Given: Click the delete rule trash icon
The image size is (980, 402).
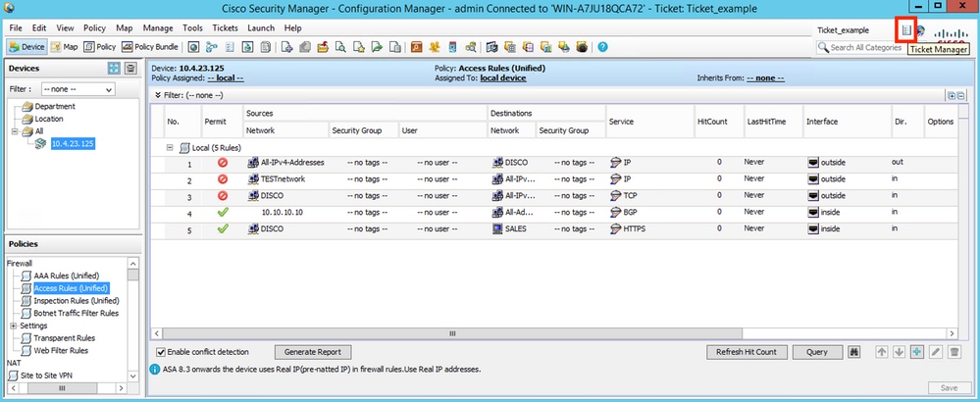Looking at the screenshot, I should coord(954,352).
